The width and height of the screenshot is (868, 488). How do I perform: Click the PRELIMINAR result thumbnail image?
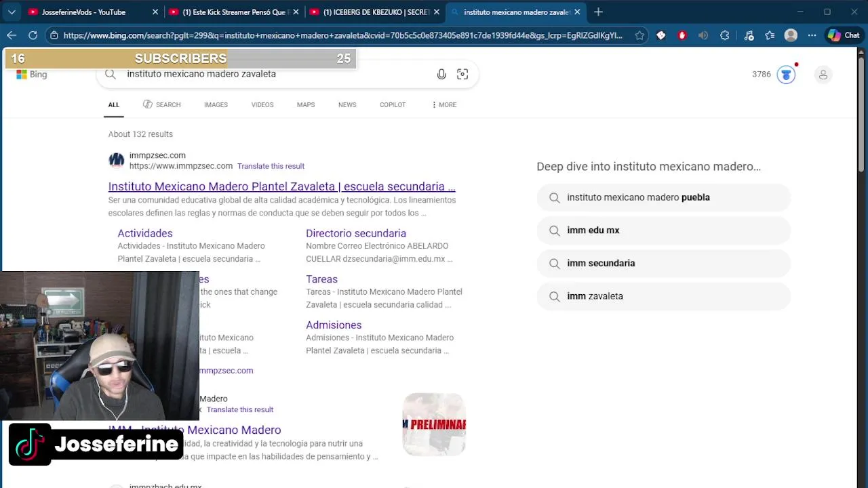pyautogui.click(x=434, y=424)
